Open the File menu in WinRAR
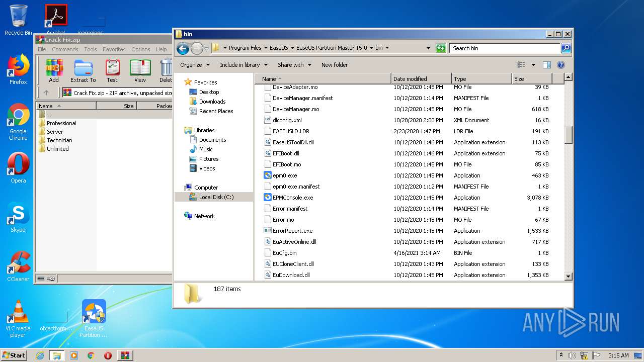The image size is (644, 362). coord(42,49)
